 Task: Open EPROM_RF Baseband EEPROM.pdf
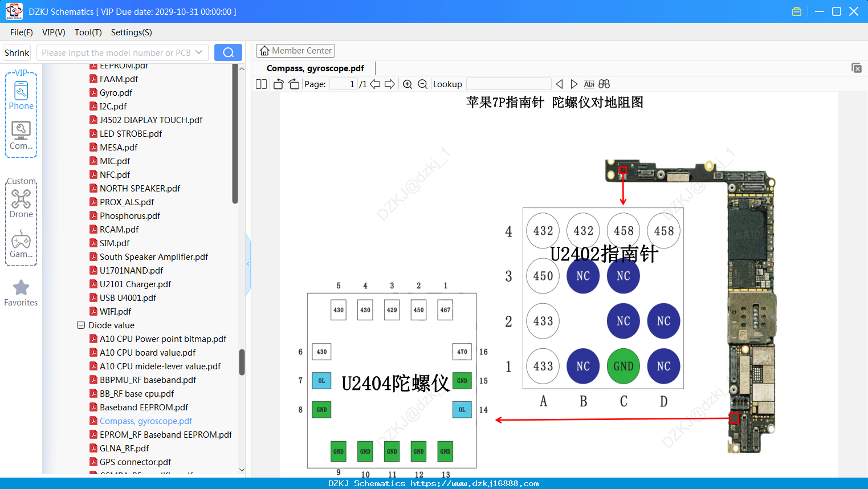(166, 434)
